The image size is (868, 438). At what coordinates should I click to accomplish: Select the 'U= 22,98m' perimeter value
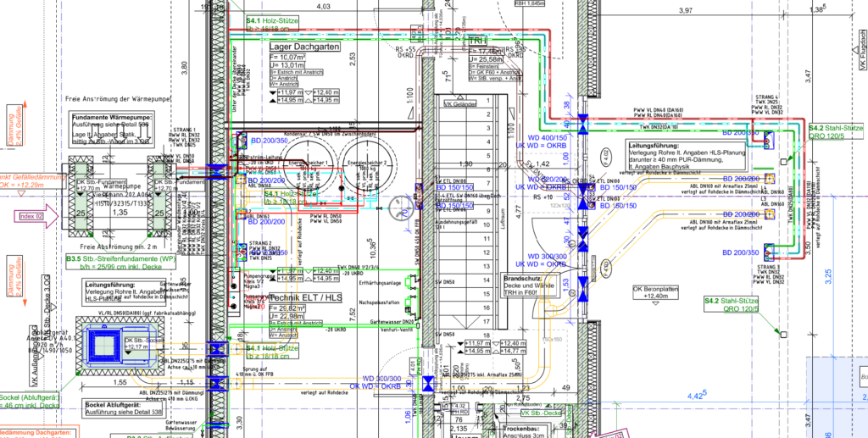tap(288, 315)
